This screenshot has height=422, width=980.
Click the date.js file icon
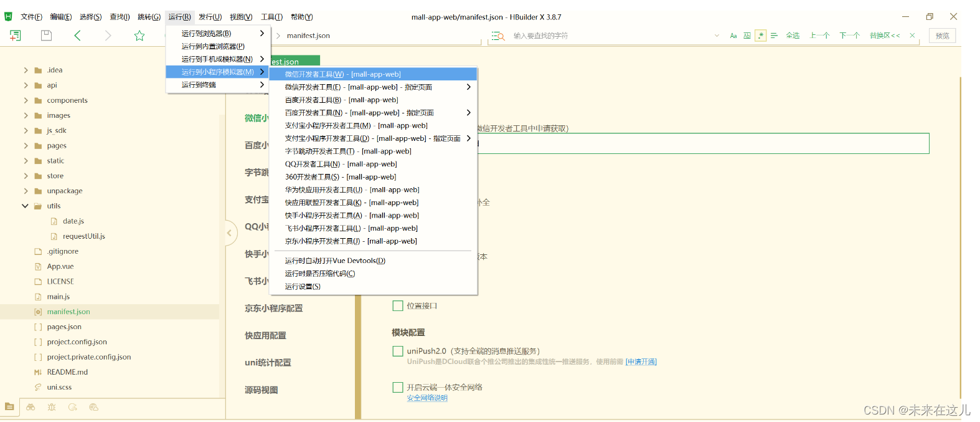coord(54,221)
